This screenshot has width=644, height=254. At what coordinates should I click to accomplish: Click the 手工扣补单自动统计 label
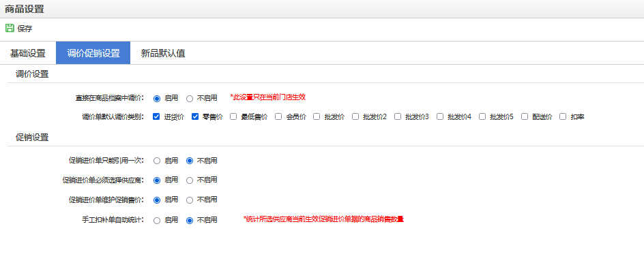[x=113, y=220]
